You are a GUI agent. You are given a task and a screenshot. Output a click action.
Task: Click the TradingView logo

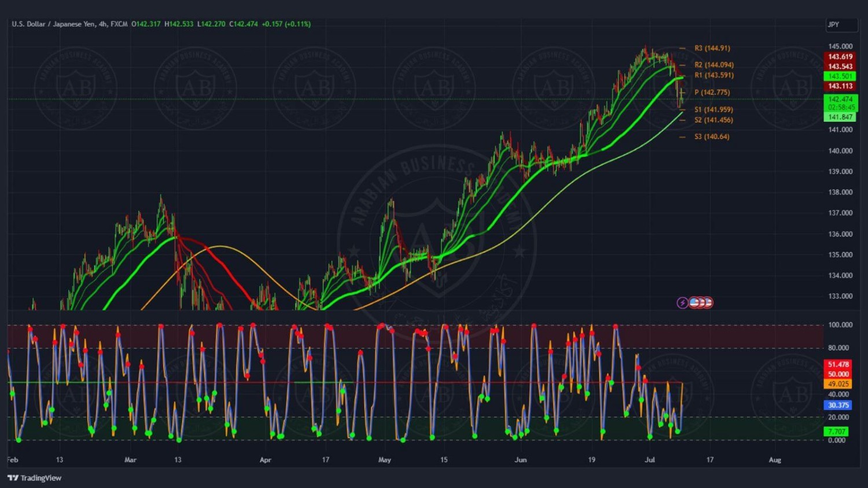pos(34,478)
